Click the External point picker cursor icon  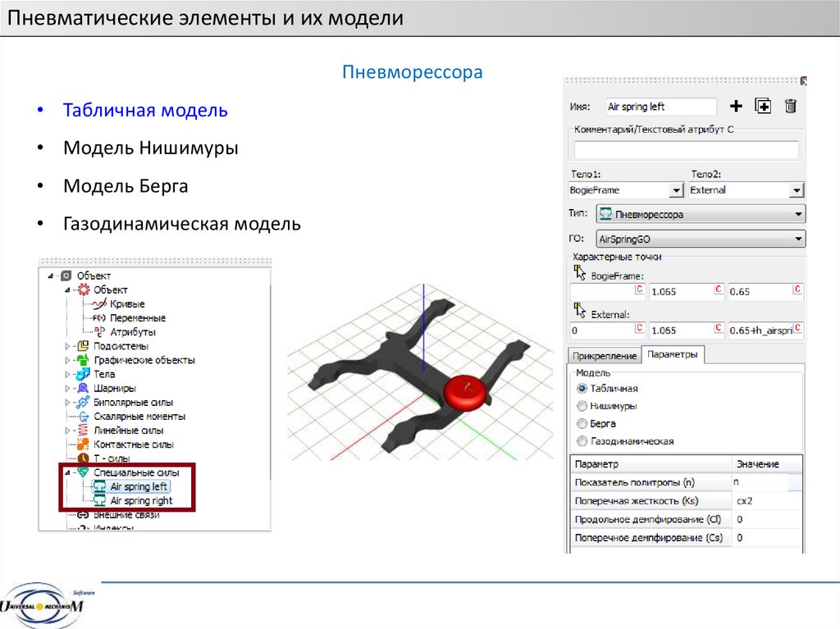point(579,311)
